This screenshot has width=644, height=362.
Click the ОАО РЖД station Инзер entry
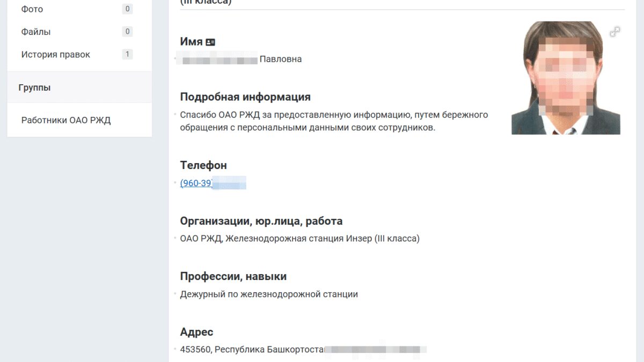(300, 238)
